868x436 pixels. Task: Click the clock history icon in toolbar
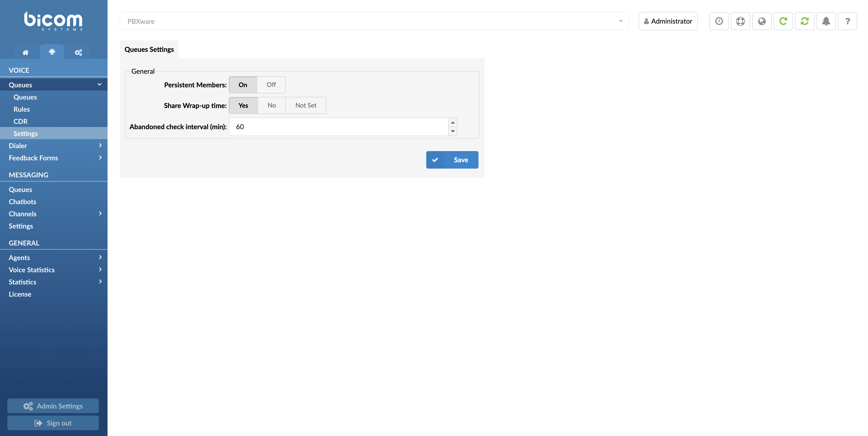pyautogui.click(x=719, y=21)
